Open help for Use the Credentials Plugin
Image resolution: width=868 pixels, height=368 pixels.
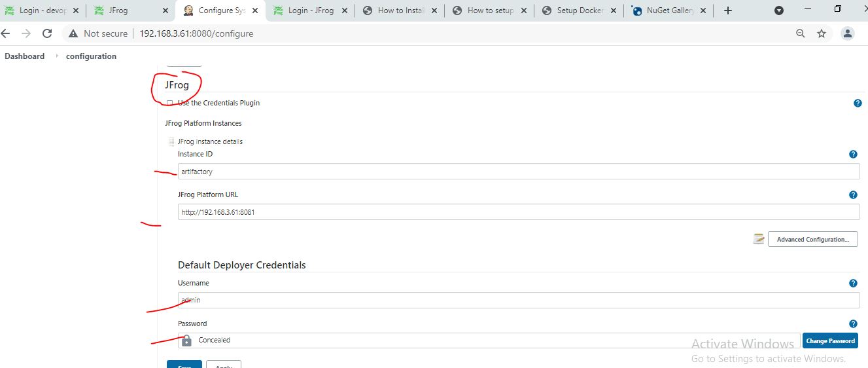click(x=858, y=103)
